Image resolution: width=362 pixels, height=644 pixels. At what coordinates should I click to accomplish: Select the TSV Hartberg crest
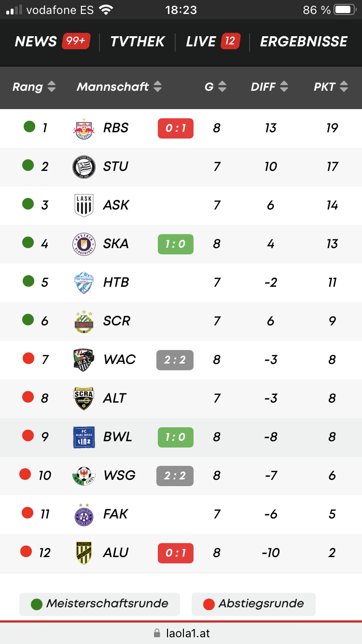(84, 283)
